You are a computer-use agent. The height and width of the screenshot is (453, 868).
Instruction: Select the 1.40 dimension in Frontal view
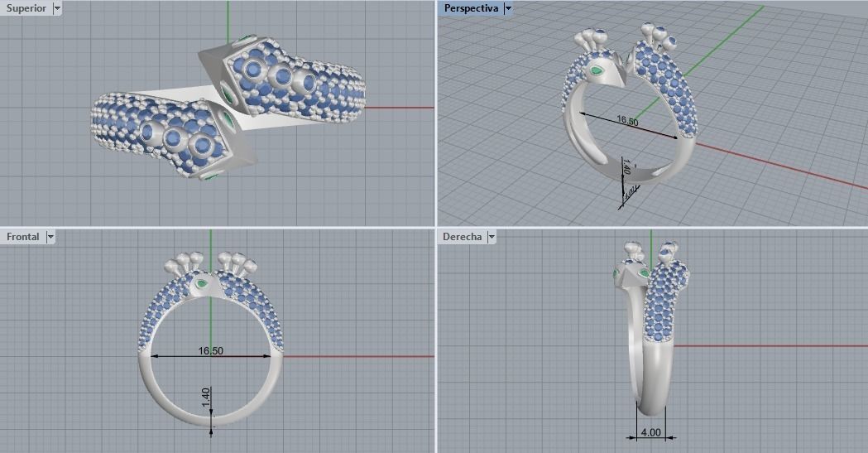click(206, 397)
